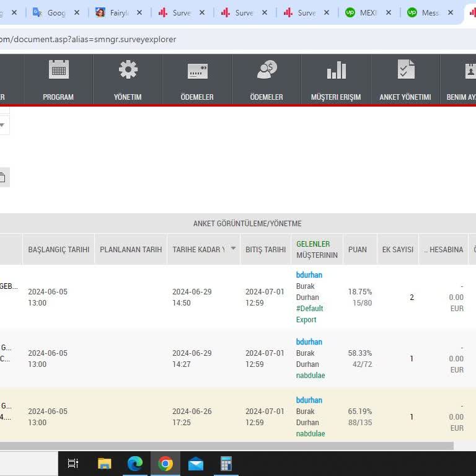Open ÖDEMELER credit card icon
This screenshot has width=476, height=476.
tap(197, 71)
